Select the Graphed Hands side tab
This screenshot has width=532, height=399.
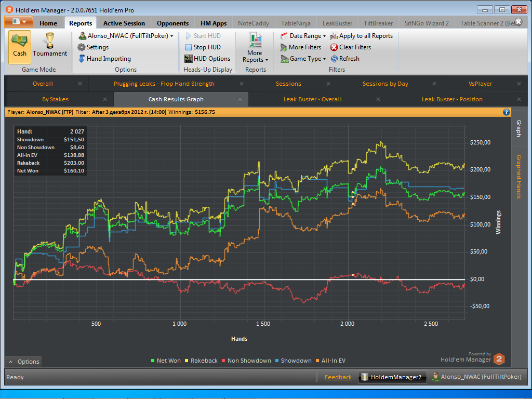coord(519,177)
